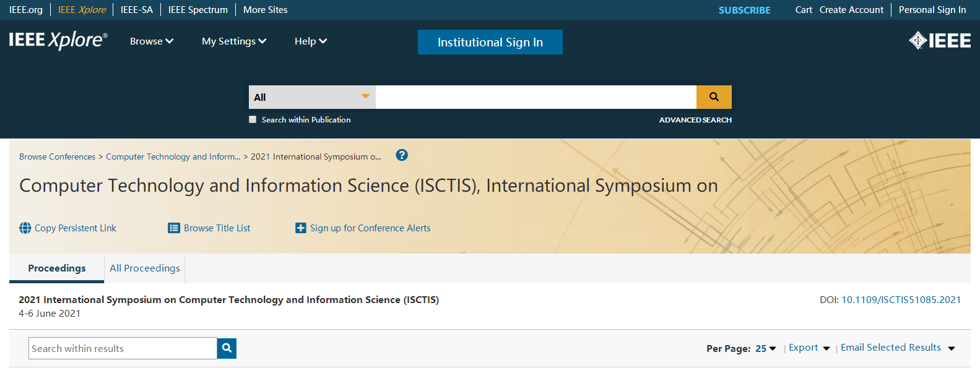The width and height of the screenshot is (980, 368).
Task: Click the IEEE diamond logo at top right
Action: tap(940, 41)
